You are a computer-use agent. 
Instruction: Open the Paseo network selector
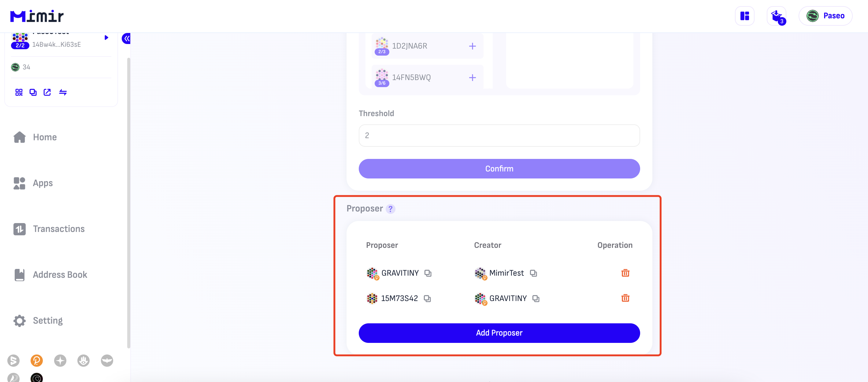point(825,16)
